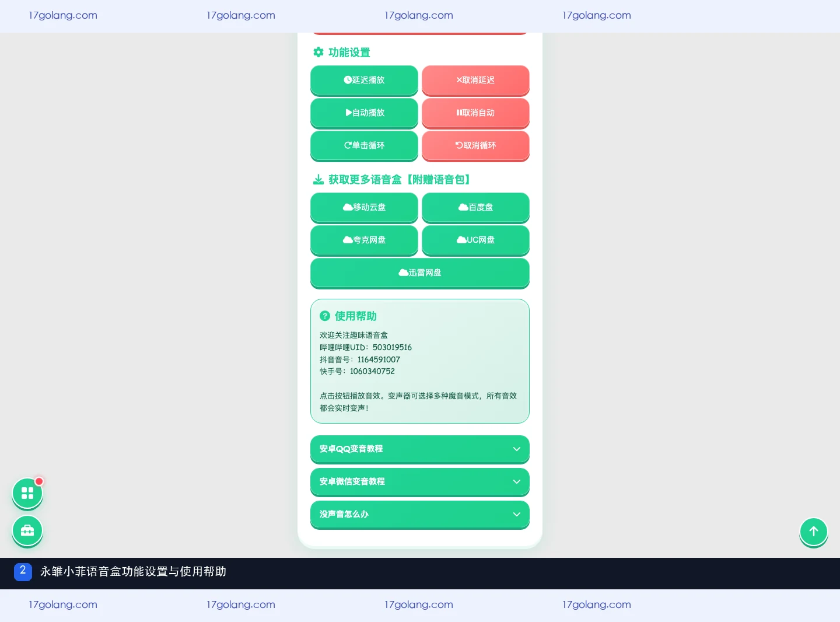Open the 移动云盘 download link
This screenshot has width=840, height=622.
364,207
